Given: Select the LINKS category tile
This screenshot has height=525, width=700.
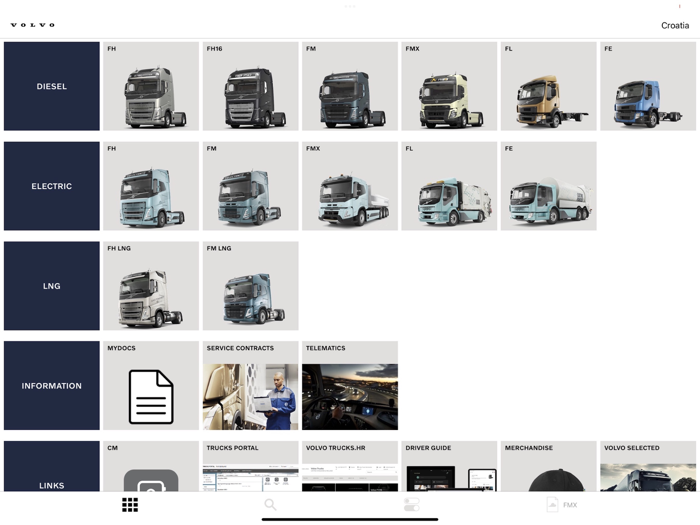Looking at the screenshot, I should point(52,467).
